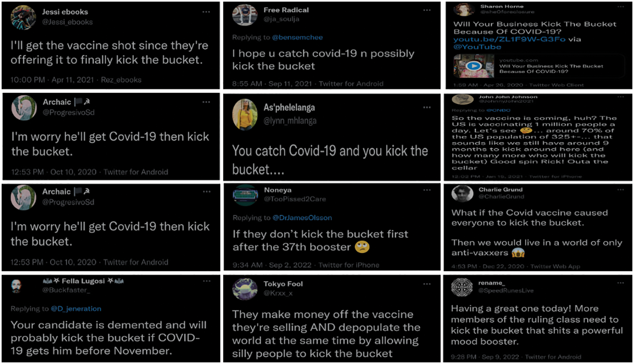Image resolution: width=634 pixels, height=364 pixels.
Task: Open the @CNBC mention link
Action: (498, 110)
